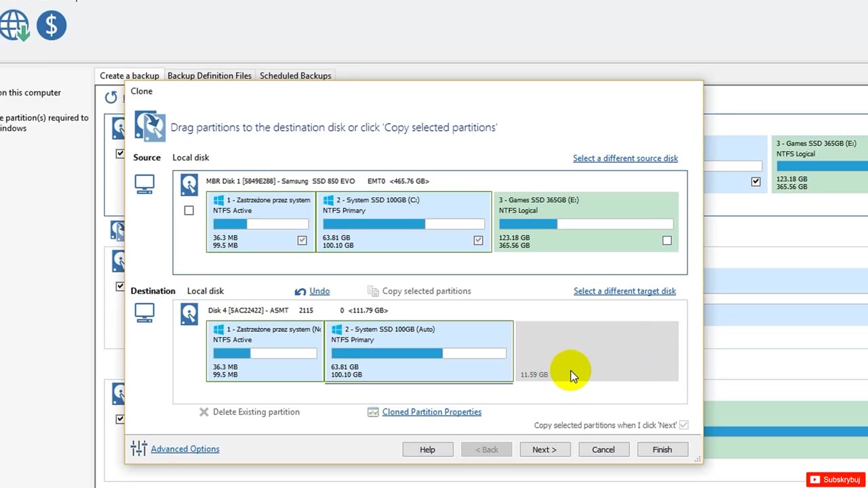The width and height of the screenshot is (868, 488).
Task: Click the source MBR Disk 1 drive icon
Action: 189,184
